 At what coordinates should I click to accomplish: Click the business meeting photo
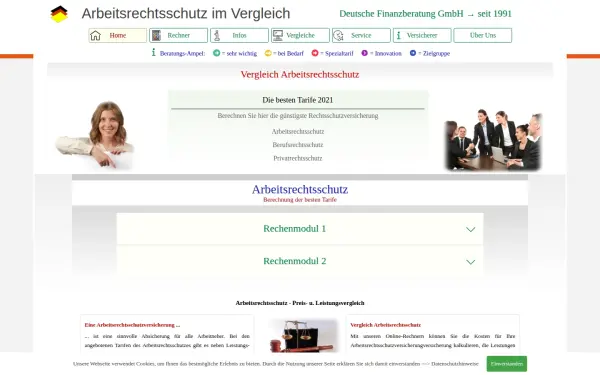coord(493,140)
